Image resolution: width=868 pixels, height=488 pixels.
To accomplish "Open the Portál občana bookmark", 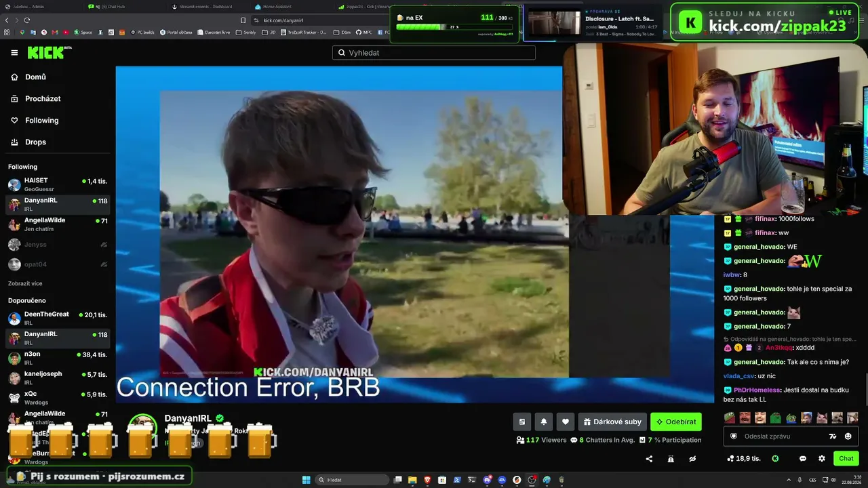I will tap(176, 33).
